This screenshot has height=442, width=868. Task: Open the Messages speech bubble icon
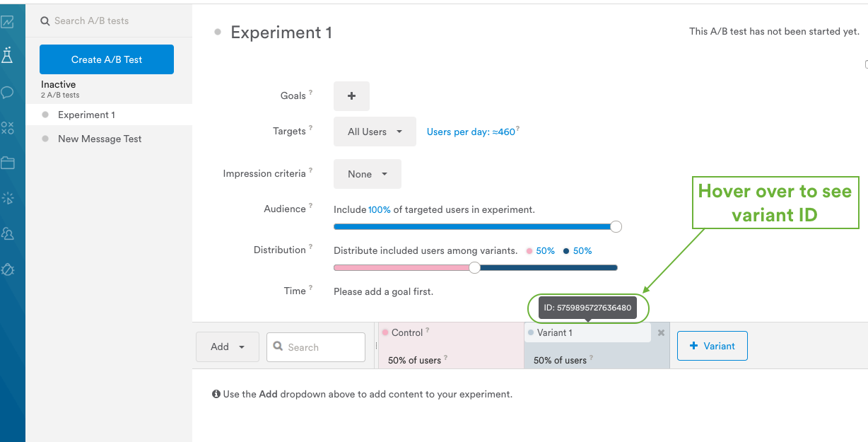pyautogui.click(x=8, y=92)
